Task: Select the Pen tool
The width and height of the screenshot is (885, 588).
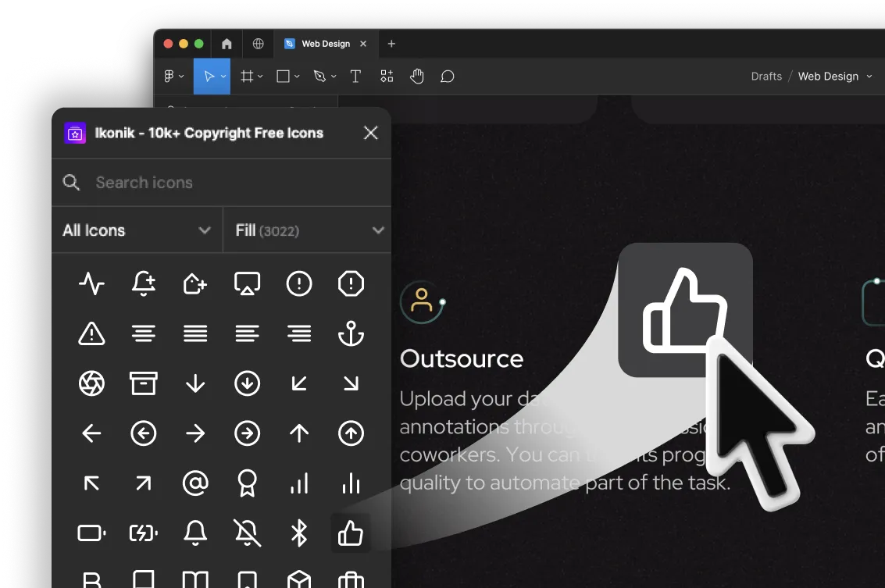Action: click(x=319, y=76)
